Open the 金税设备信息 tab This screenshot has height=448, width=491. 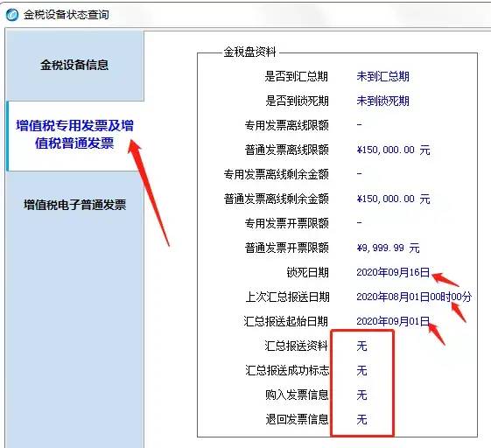pyautogui.click(x=74, y=65)
